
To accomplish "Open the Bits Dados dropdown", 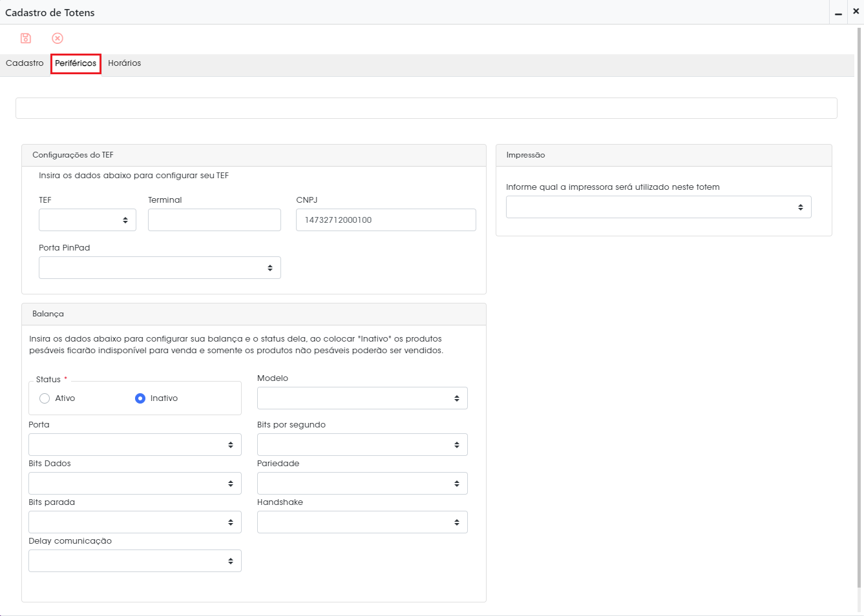I will coord(135,484).
